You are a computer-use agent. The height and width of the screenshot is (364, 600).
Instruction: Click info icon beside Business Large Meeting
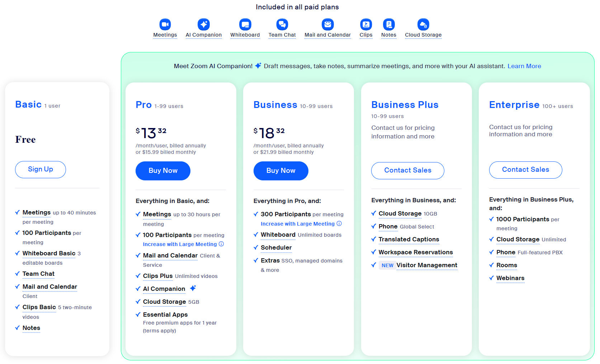339,223
